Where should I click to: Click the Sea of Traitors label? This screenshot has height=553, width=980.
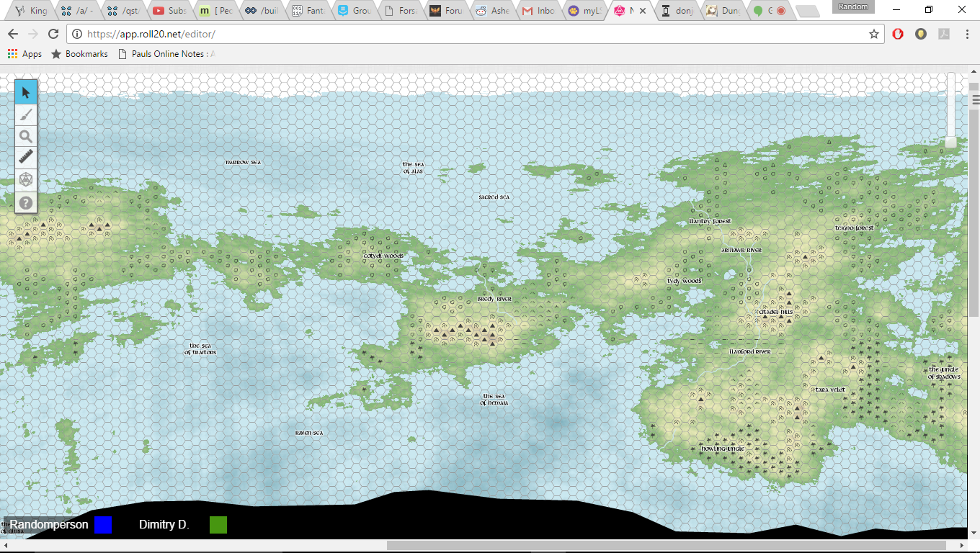[200, 349]
